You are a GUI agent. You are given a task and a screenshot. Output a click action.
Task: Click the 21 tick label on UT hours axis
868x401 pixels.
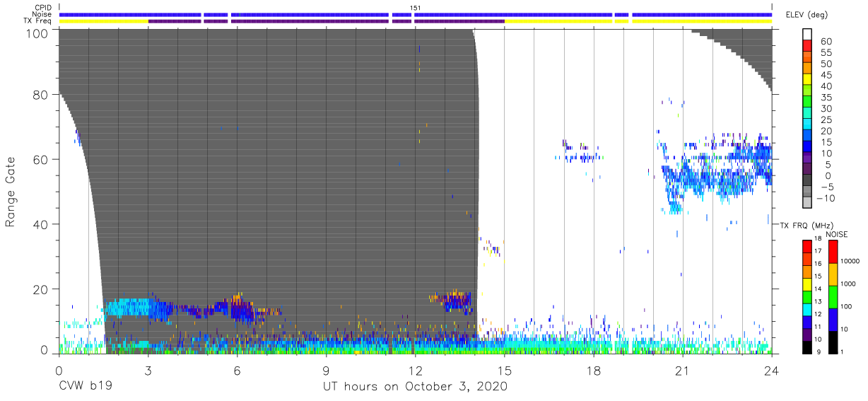(683, 370)
